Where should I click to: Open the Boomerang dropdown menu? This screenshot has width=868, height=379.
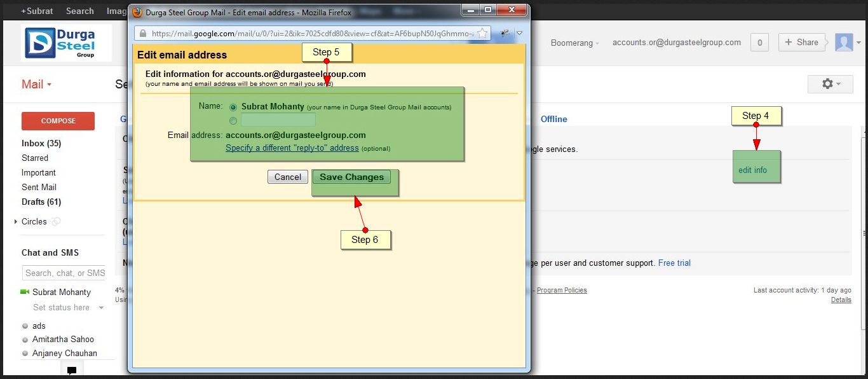pos(574,43)
